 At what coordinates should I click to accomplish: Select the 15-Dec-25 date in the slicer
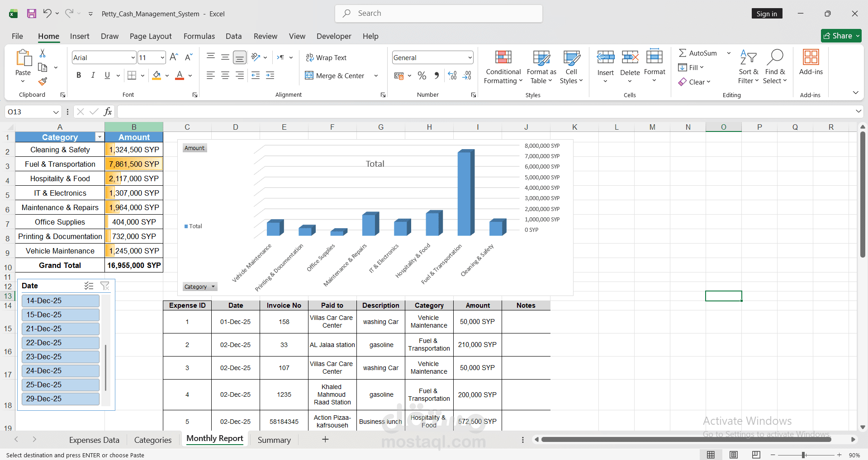click(60, 314)
